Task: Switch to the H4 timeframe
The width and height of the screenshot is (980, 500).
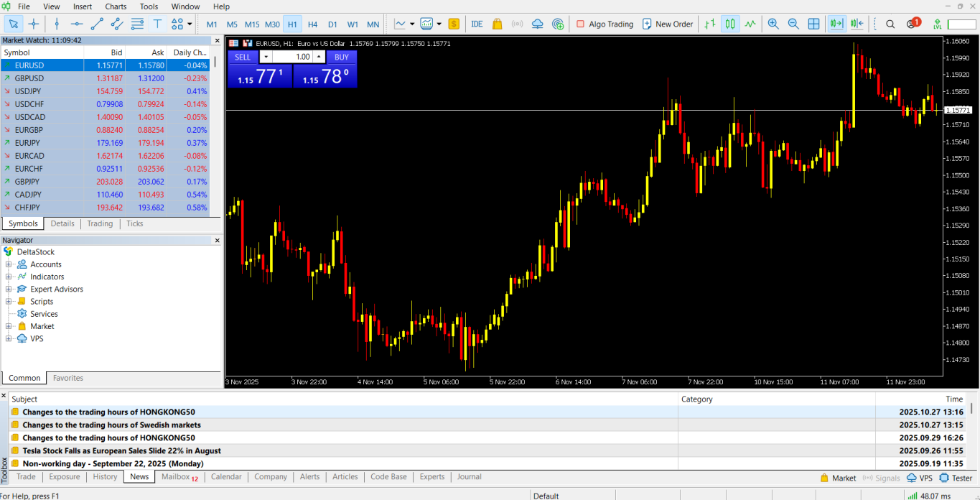Action: [x=312, y=24]
